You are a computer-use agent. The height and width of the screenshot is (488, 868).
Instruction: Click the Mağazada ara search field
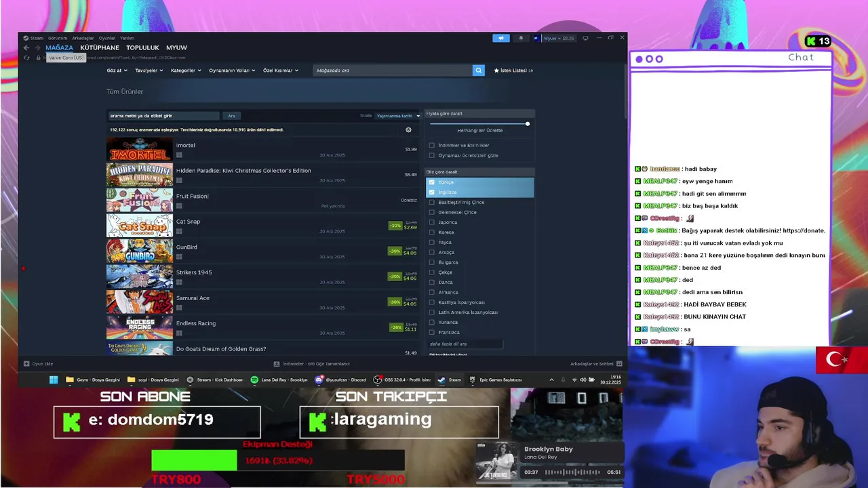pyautogui.click(x=393, y=70)
